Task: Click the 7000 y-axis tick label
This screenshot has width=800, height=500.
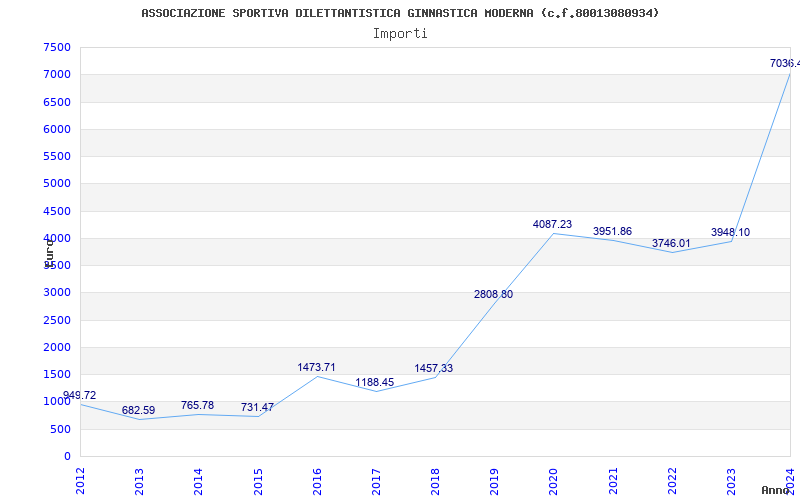Action: point(57,74)
